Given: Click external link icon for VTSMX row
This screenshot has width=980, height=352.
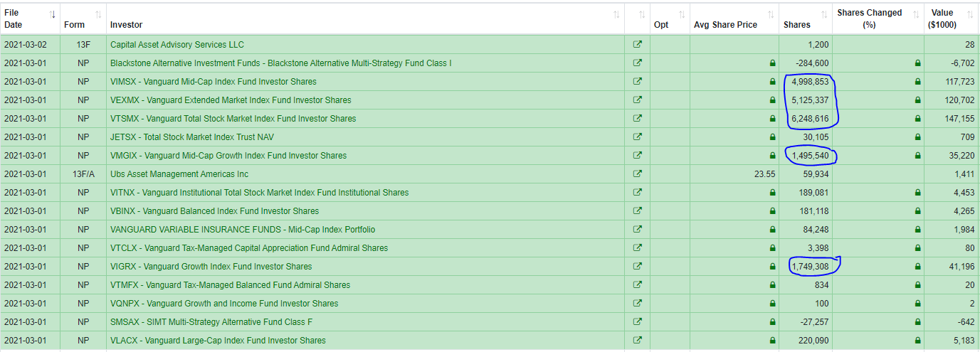Looking at the screenshot, I should coord(637,119).
